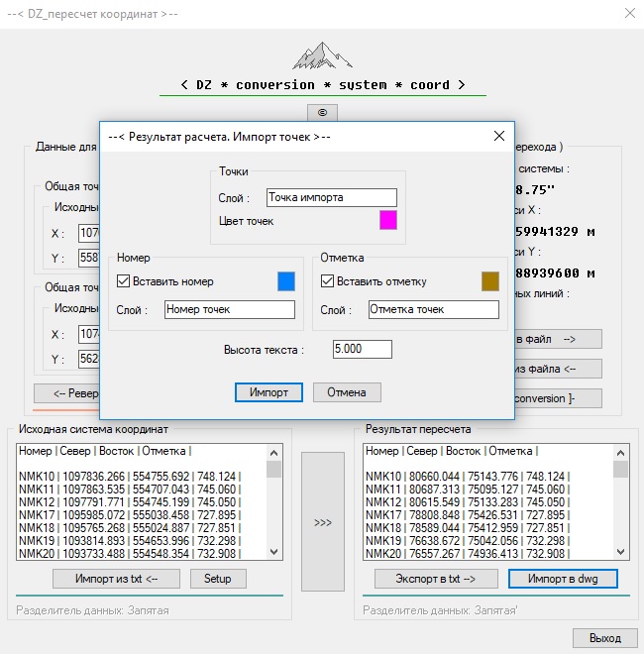This screenshot has width=644, height=654.
Task: Click the 'Выход' exit button
Action: click(604, 637)
